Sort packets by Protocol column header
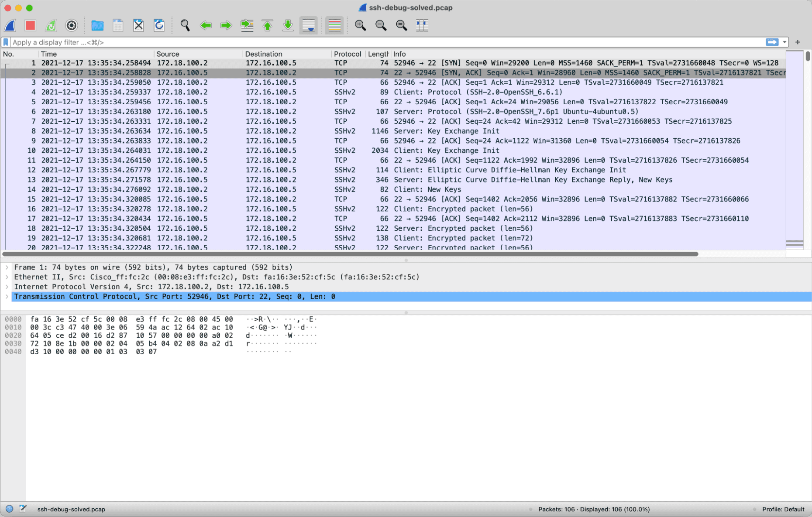Screen dimensions: 812x517 pos(347,54)
